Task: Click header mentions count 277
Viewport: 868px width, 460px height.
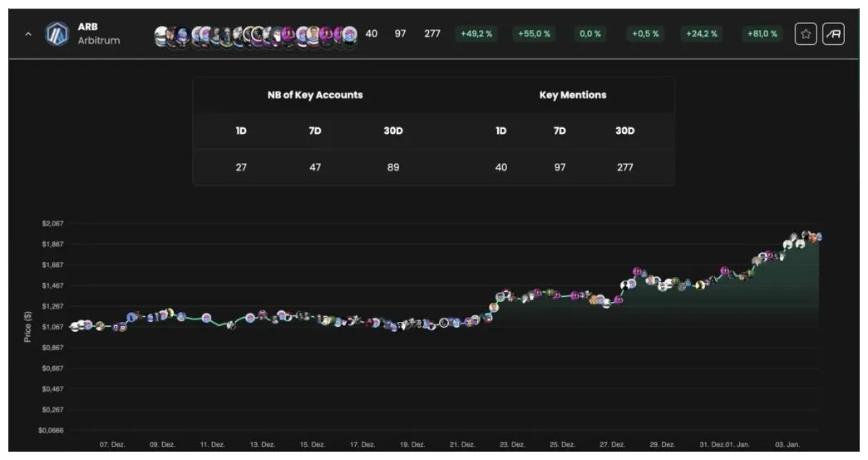Action: [x=432, y=34]
